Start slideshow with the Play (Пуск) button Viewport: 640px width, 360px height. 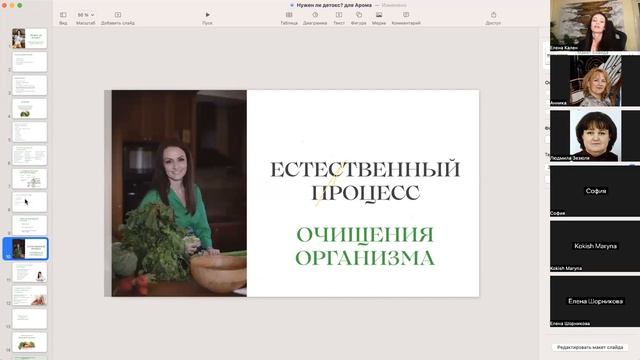(207, 15)
